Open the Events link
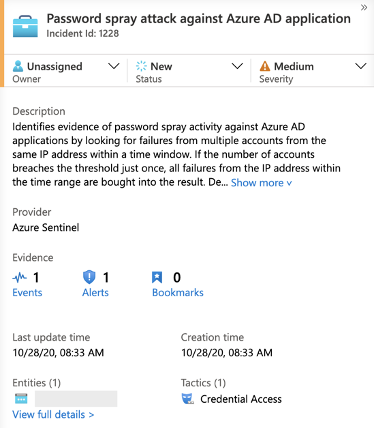 [x=27, y=292]
